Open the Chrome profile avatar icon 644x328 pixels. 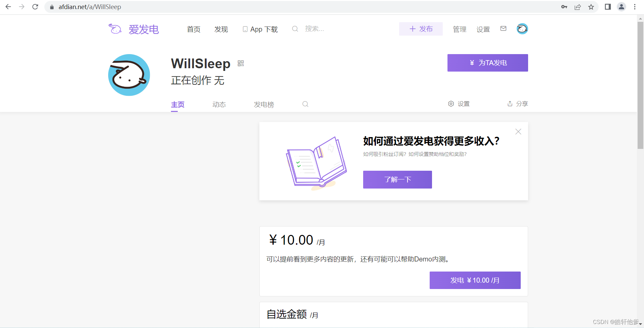point(621,7)
